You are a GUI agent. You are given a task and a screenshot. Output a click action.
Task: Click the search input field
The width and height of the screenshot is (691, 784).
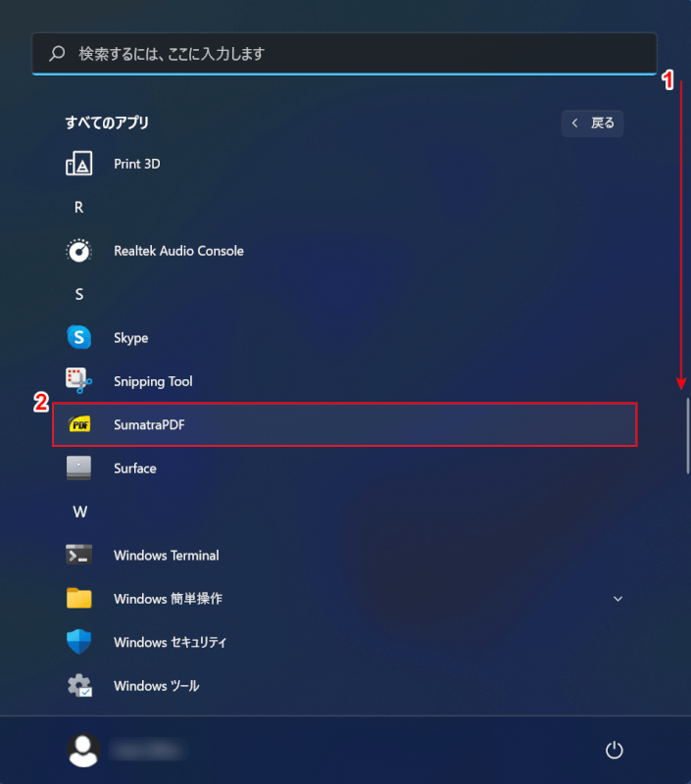pyautogui.click(x=344, y=54)
